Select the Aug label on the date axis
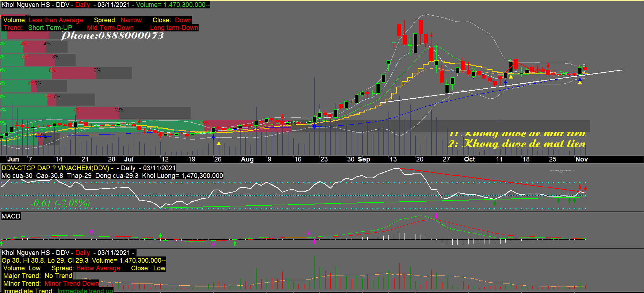Image resolution: width=644 pixels, height=293 pixels. (247, 159)
